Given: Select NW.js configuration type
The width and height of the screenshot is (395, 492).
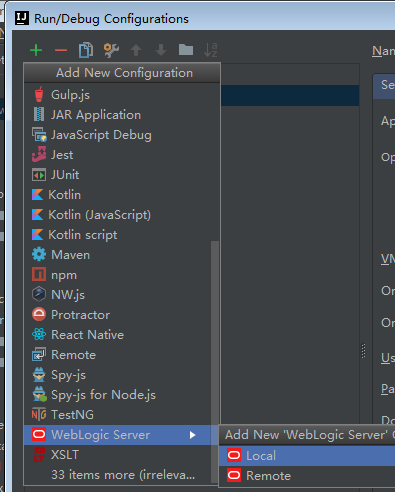Looking at the screenshot, I should pyautogui.click(x=118, y=295).
